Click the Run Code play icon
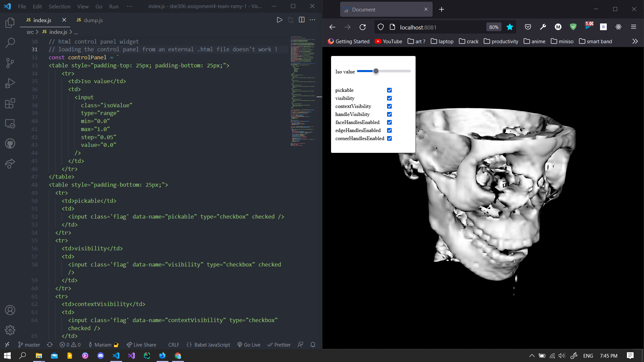This screenshot has width=644, height=362. tap(279, 20)
